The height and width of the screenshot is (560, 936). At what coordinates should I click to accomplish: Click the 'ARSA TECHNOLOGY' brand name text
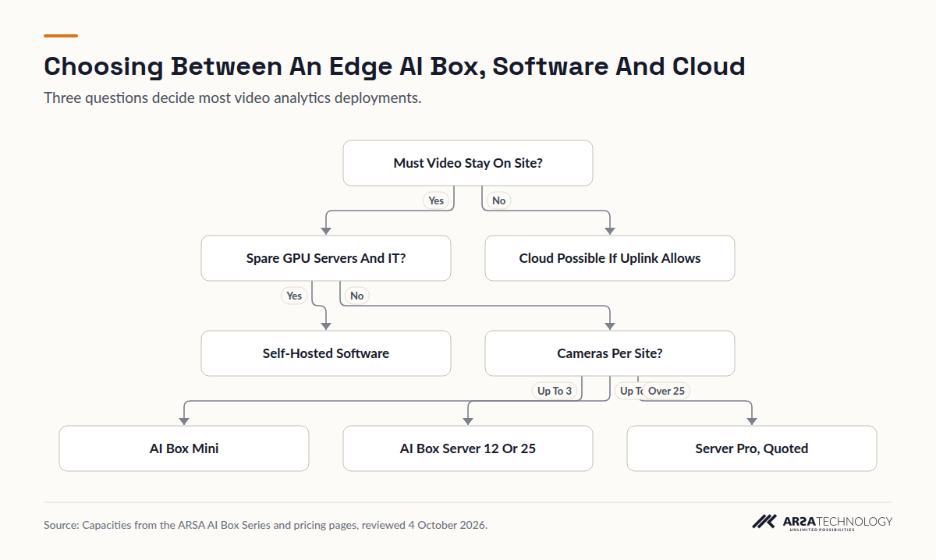(838, 521)
